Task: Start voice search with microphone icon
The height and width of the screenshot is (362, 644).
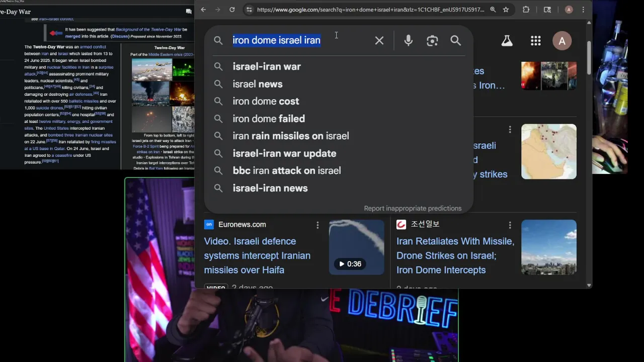Action: 409,41
